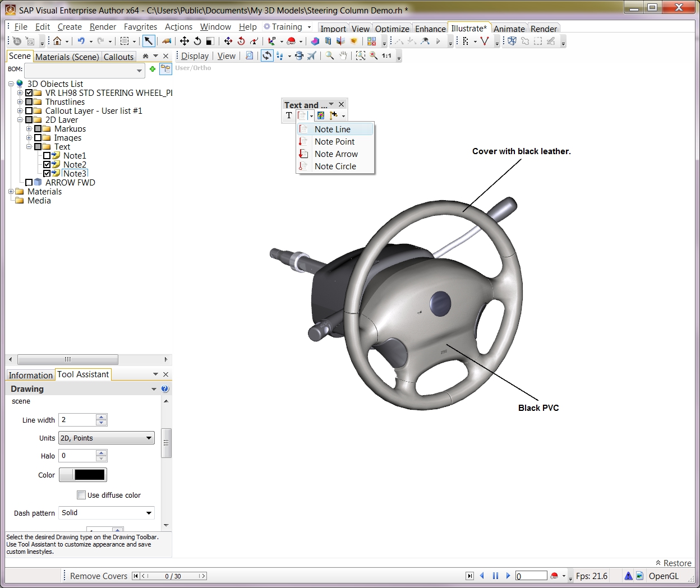This screenshot has width=700, height=588.
Task: Click the four-color grid icon in the toolbar
Action: pyautogui.click(x=371, y=41)
